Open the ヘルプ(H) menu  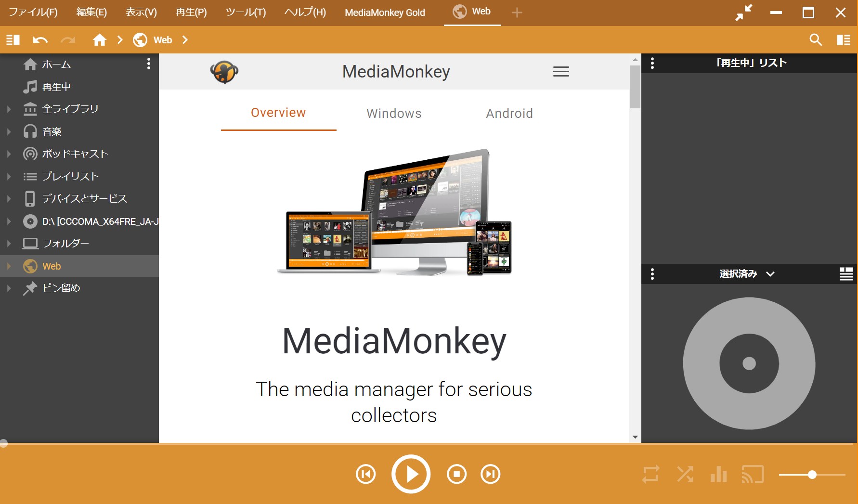pyautogui.click(x=305, y=12)
